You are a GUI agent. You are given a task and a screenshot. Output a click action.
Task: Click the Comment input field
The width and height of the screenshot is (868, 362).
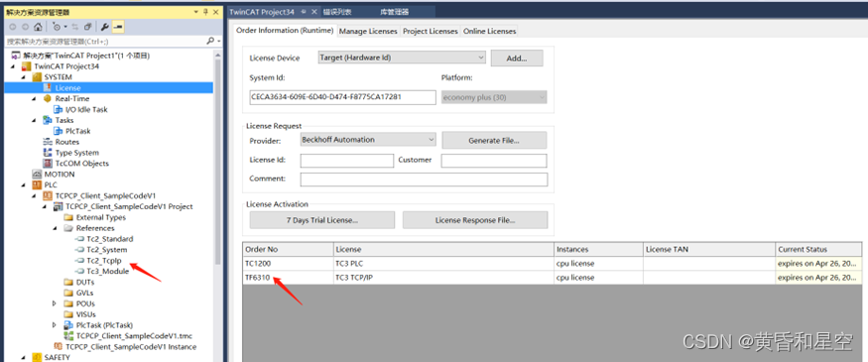(x=424, y=180)
